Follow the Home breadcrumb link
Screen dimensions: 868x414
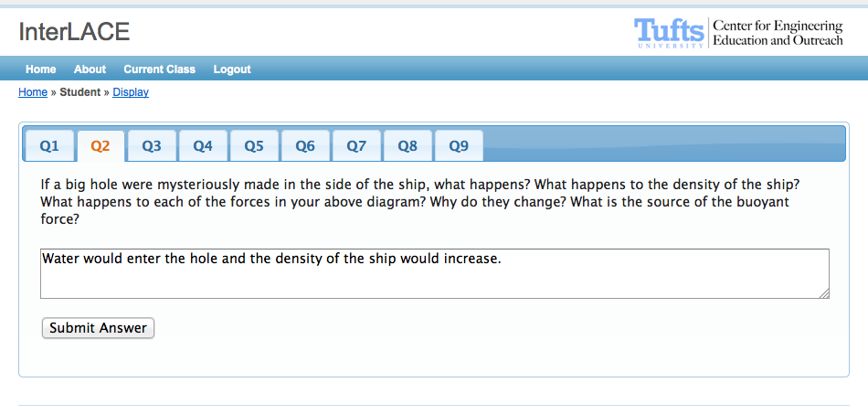(33, 92)
